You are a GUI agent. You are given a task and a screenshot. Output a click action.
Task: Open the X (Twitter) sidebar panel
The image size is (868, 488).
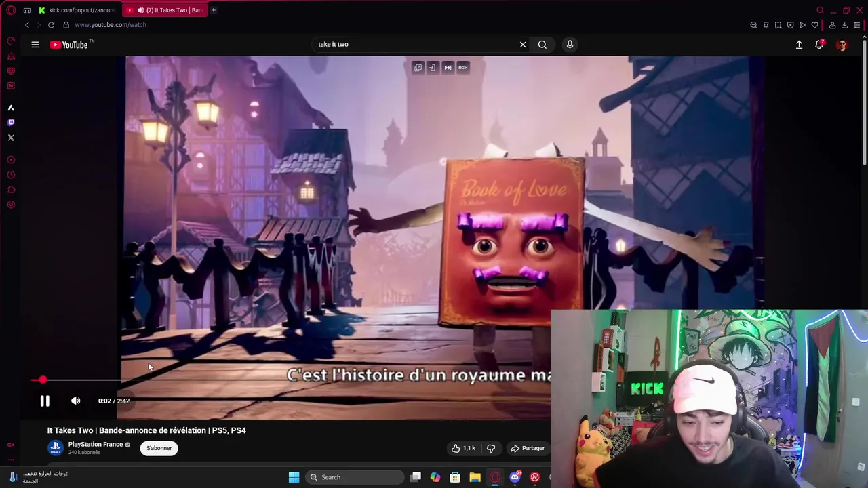[11, 138]
